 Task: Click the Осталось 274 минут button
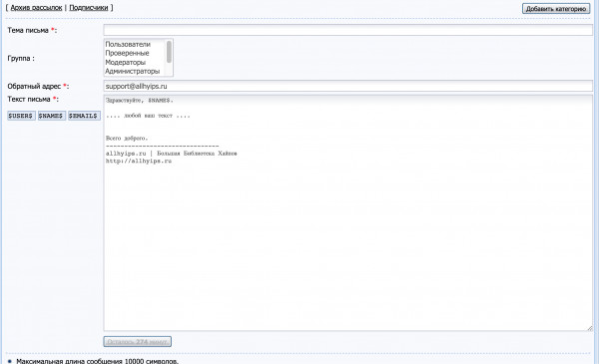pos(137,341)
